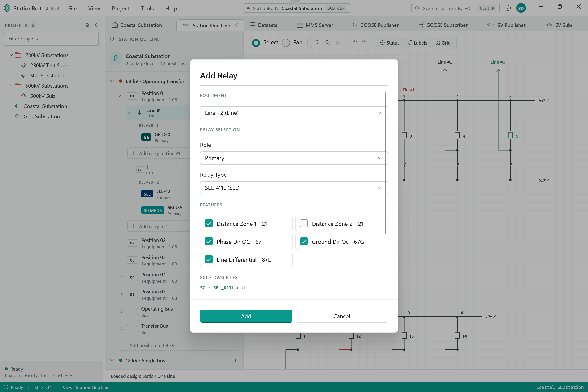Click search magnifier icon in command bar
Image resolution: width=588 pixels, height=392 pixels.
tap(417, 8)
